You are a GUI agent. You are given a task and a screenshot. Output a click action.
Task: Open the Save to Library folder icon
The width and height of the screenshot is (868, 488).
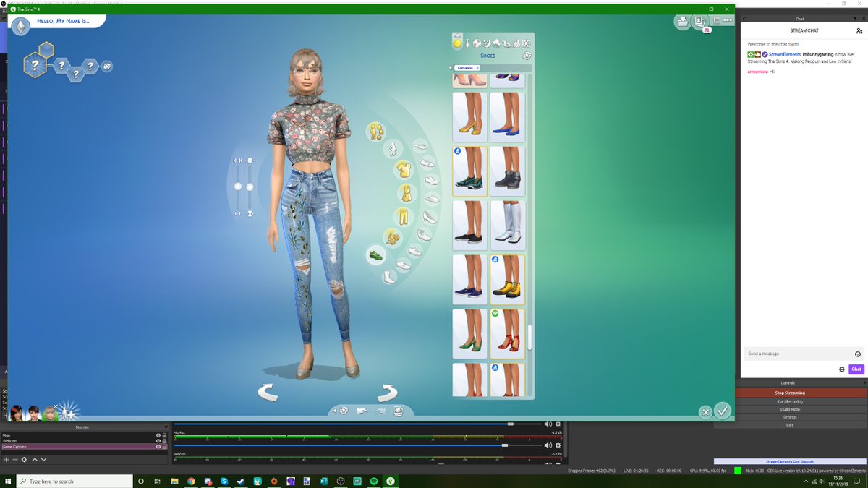682,21
